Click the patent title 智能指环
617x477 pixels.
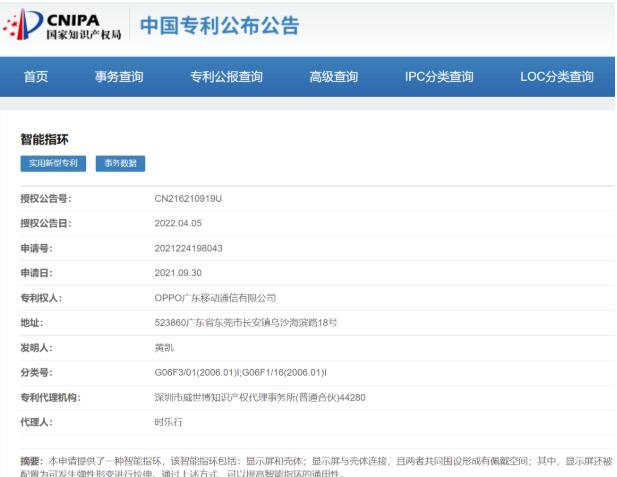tap(44, 139)
